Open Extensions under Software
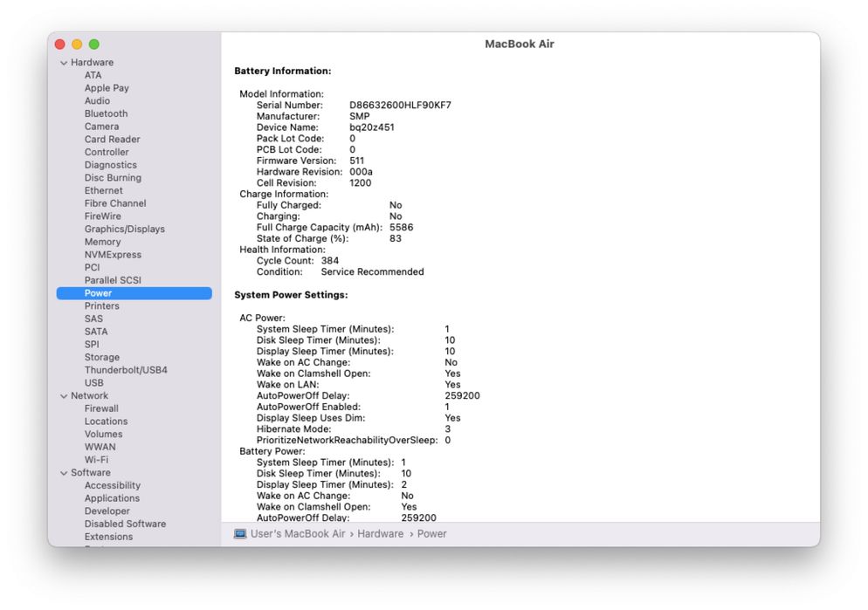Screen dimensions: 868x610 [108, 537]
